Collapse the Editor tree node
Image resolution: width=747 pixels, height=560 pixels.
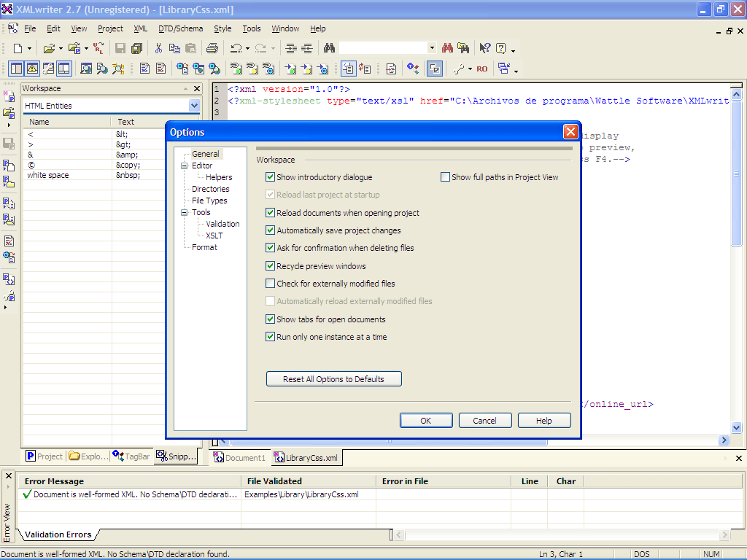point(185,166)
